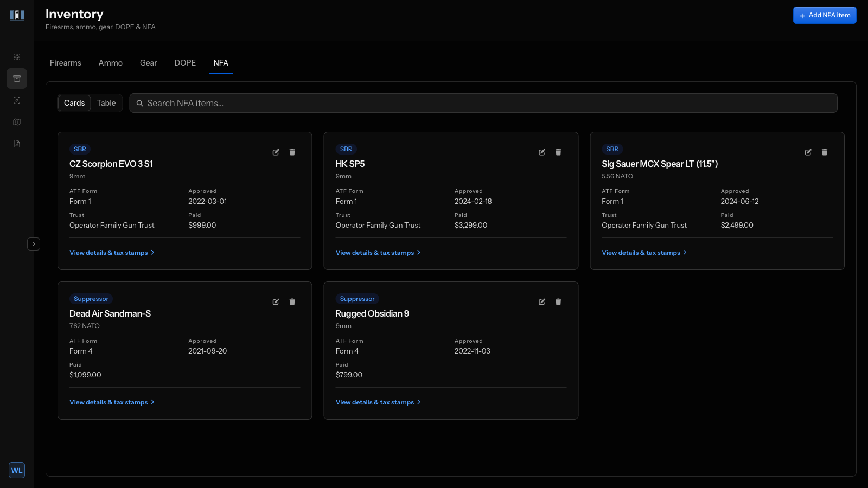Open the Inventory archive box sidebar icon
Image resolution: width=868 pixels, height=488 pixels.
click(17, 79)
